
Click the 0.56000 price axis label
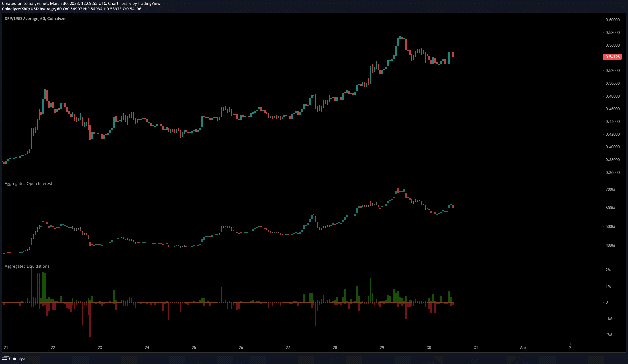(613, 45)
